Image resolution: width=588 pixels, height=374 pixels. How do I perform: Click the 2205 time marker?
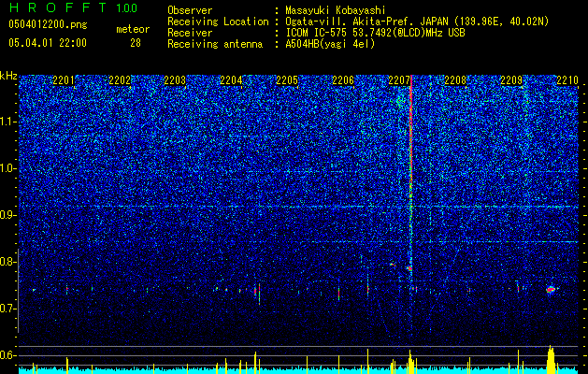coord(287,80)
